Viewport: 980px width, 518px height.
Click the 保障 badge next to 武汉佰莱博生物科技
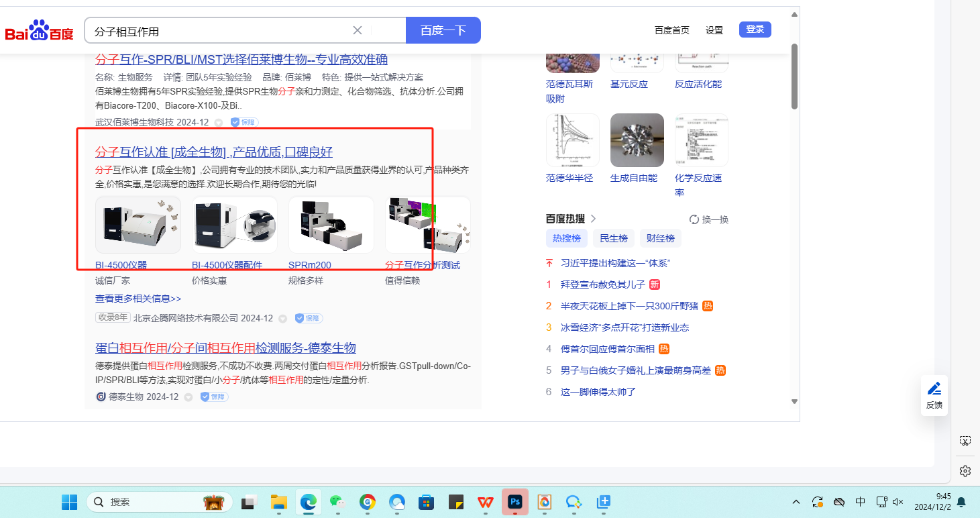click(244, 122)
